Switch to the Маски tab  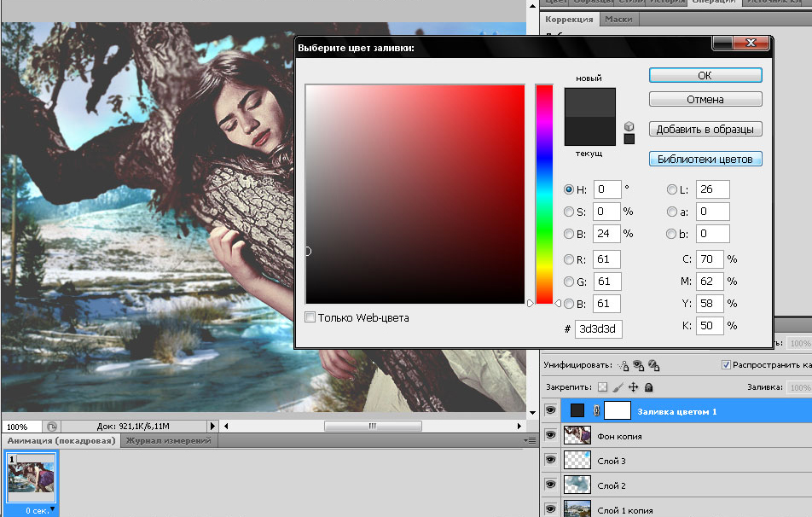618,19
